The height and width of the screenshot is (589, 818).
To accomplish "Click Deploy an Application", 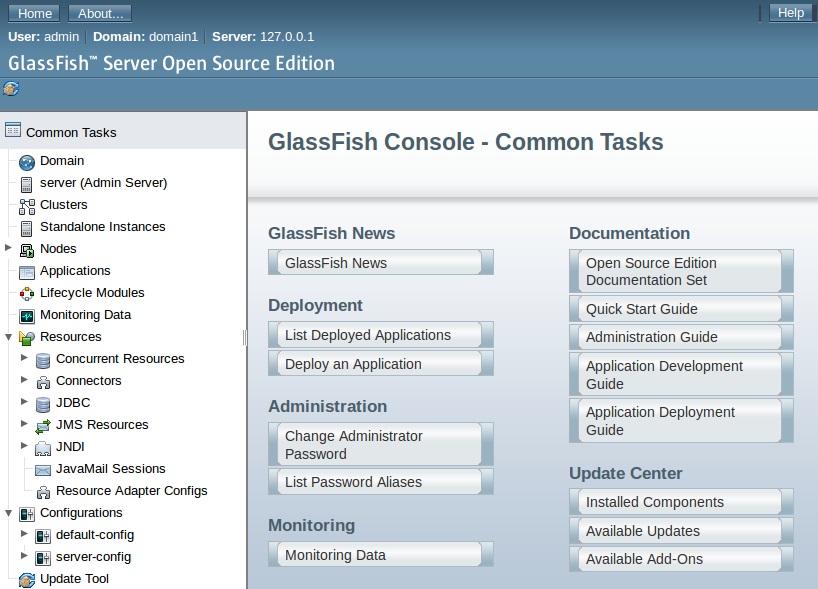I will [x=381, y=364].
